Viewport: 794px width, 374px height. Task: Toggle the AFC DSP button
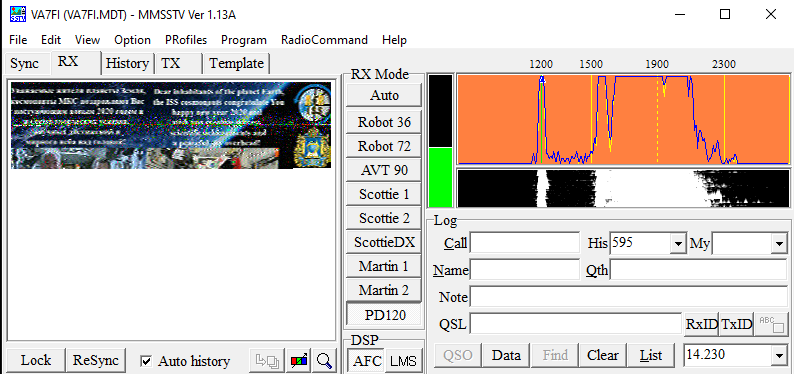pyautogui.click(x=366, y=361)
